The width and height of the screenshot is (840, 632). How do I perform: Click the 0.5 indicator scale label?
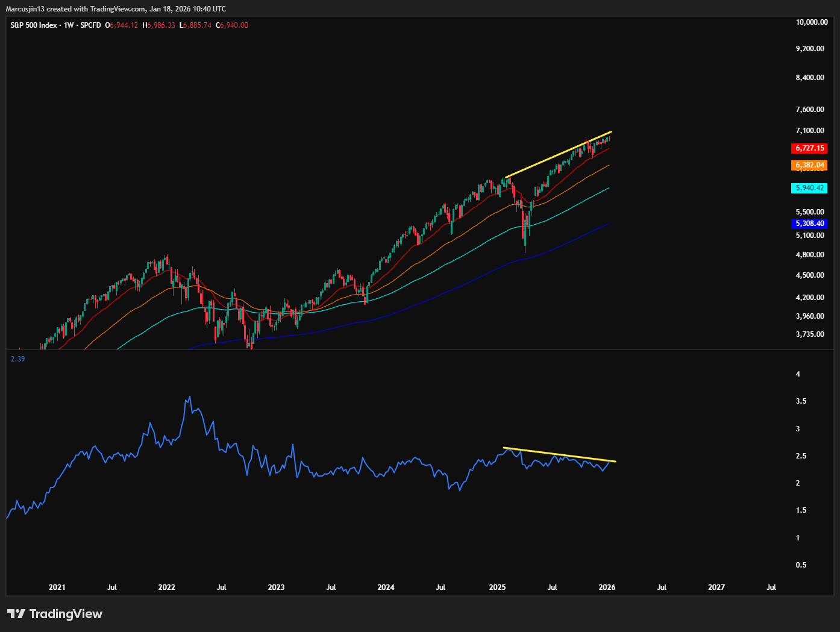tap(801, 565)
